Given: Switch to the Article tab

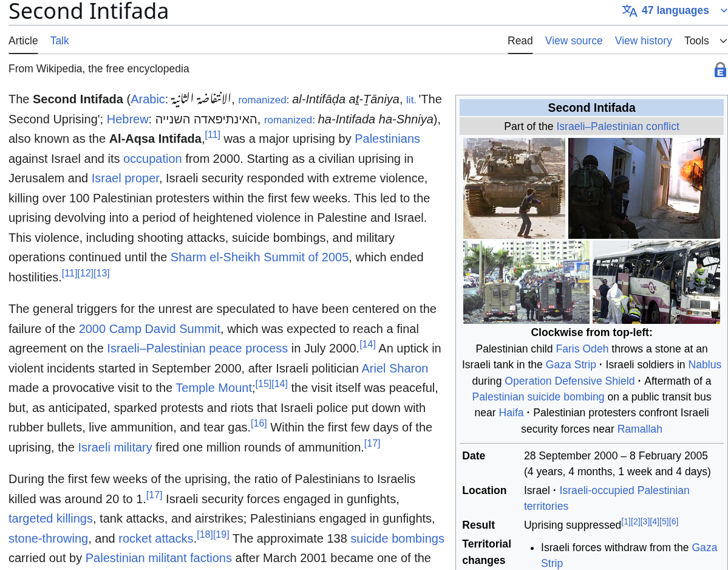Looking at the screenshot, I should click(23, 41).
